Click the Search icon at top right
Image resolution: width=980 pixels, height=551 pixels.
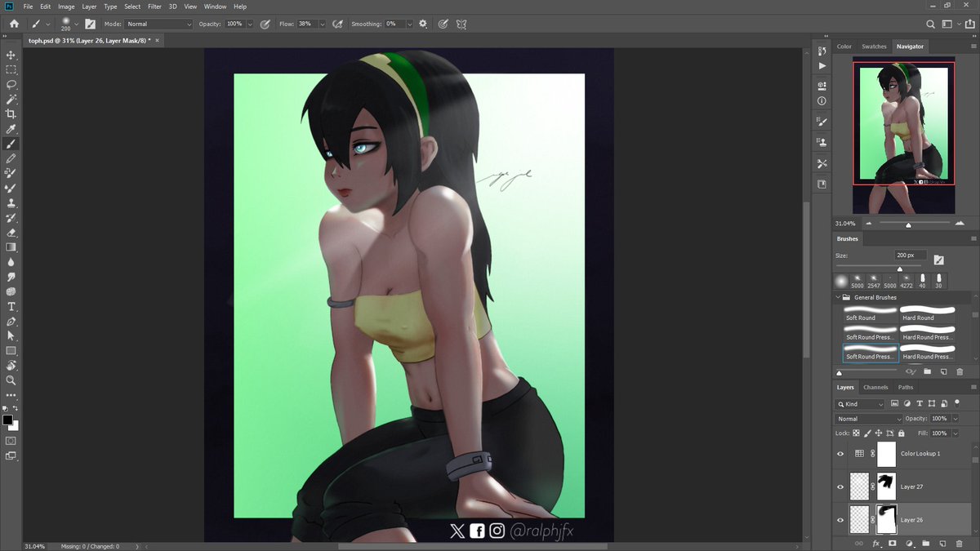(931, 24)
